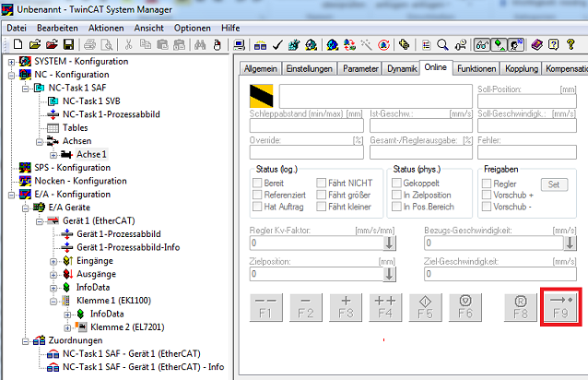
Task: Click the magic wand scan icon
Action: pyautogui.click(x=367, y=45)
